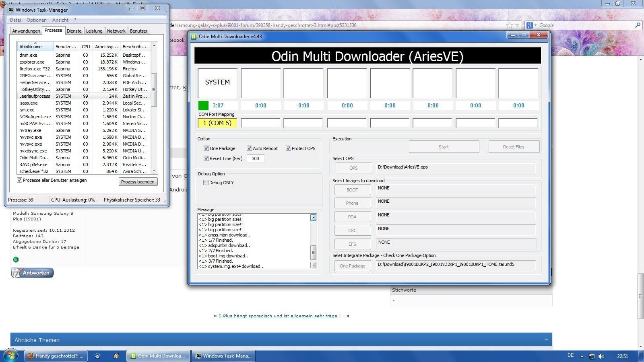Click the process list scroll down arrow
Viewport: 644px width, 362px height.
pos(154,171)
